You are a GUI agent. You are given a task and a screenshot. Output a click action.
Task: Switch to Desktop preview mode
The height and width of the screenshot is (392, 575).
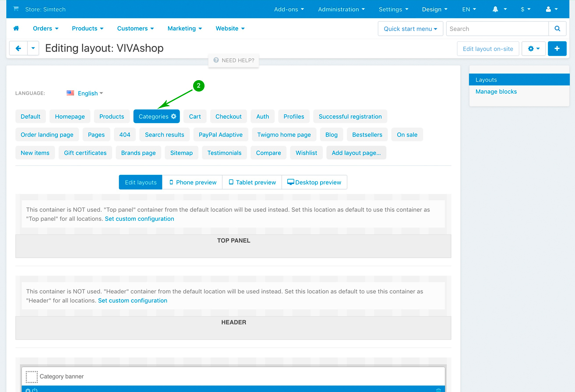(x=314, y=182)
